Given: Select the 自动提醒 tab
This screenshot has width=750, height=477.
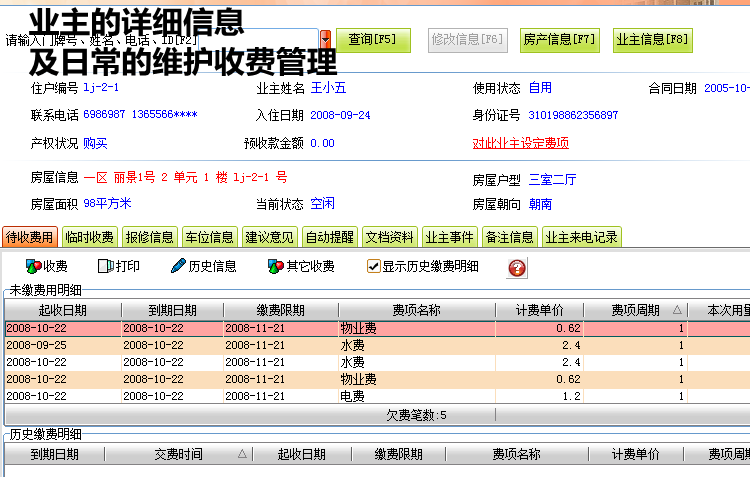Looking at the screenshot, I should (330, 237).
